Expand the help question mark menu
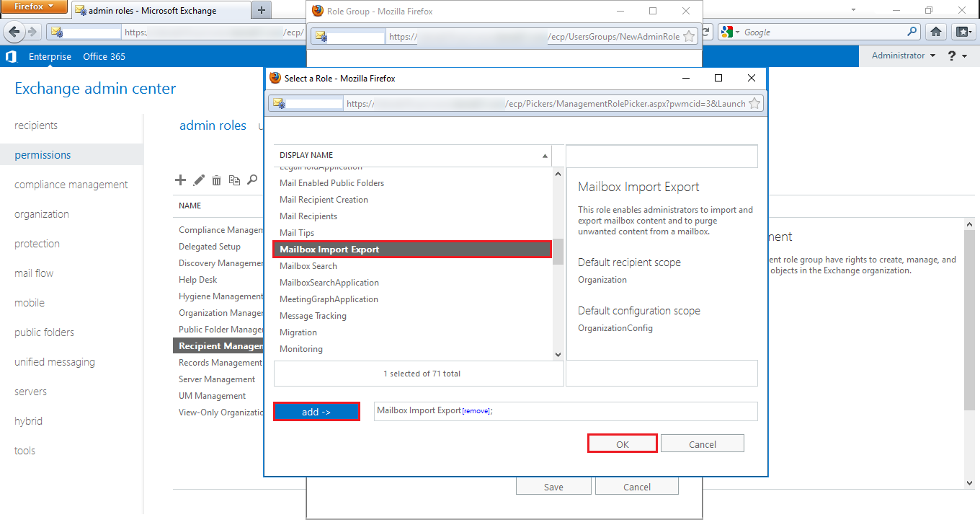980x525 pixels. coord(957,56)
